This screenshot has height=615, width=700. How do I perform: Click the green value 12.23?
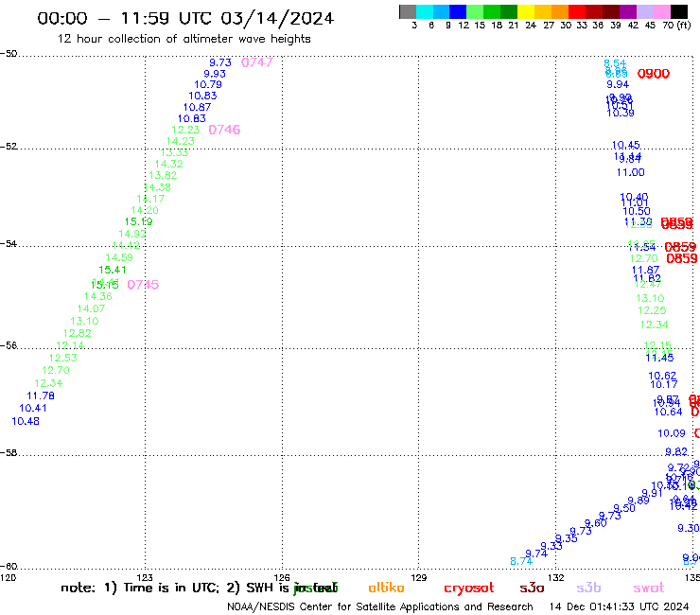tap(185, 130)
